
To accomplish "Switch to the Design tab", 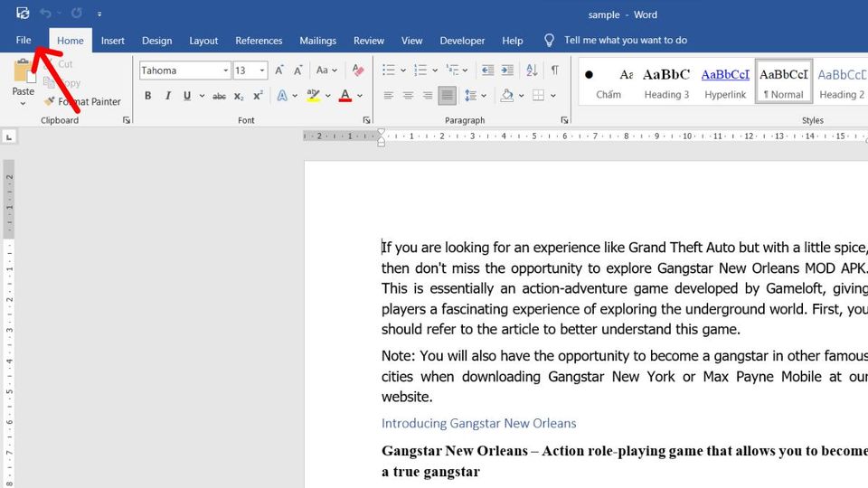I will [156, 41].
